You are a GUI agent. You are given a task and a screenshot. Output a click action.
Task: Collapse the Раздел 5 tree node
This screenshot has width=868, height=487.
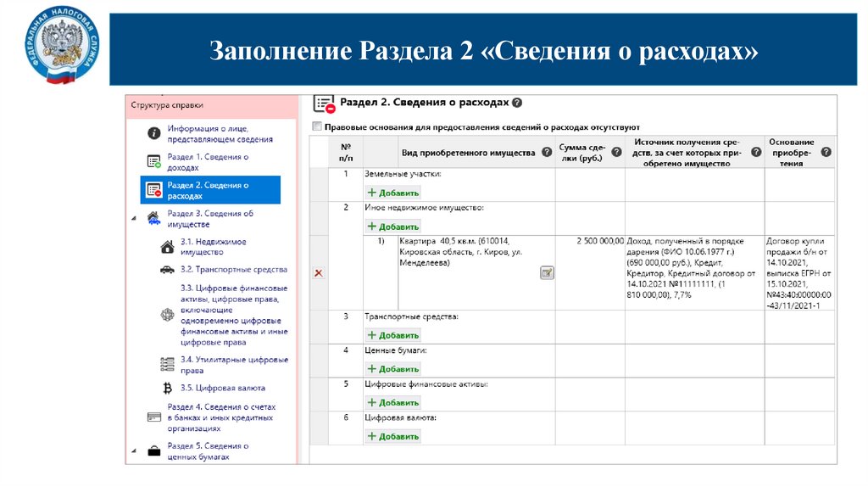[x=134, y=451]
